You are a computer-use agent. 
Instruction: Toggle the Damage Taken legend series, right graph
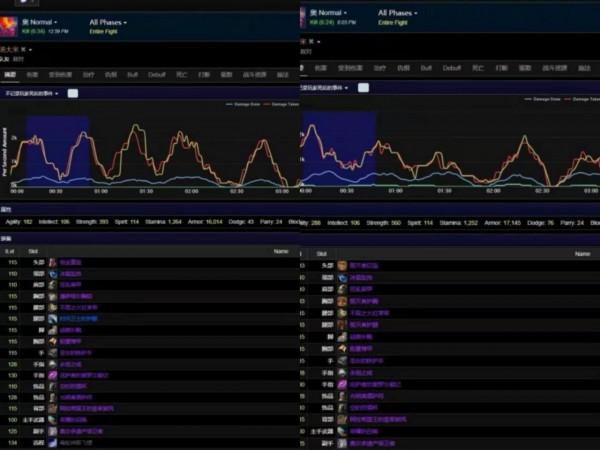pyautogui.click(x=577, y=99)
